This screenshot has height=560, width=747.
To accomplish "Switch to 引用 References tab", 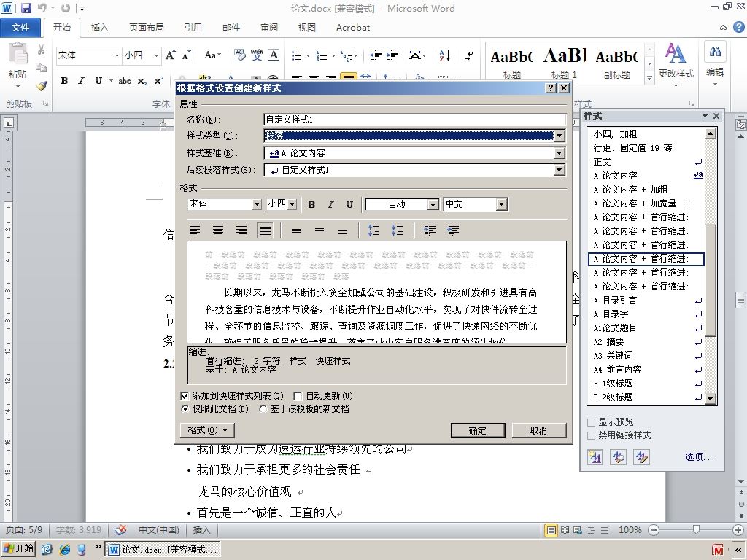I will click(x=193, y=28).
